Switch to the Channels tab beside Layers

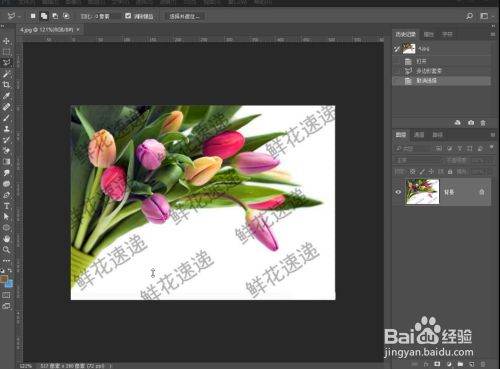click(419, 135)
